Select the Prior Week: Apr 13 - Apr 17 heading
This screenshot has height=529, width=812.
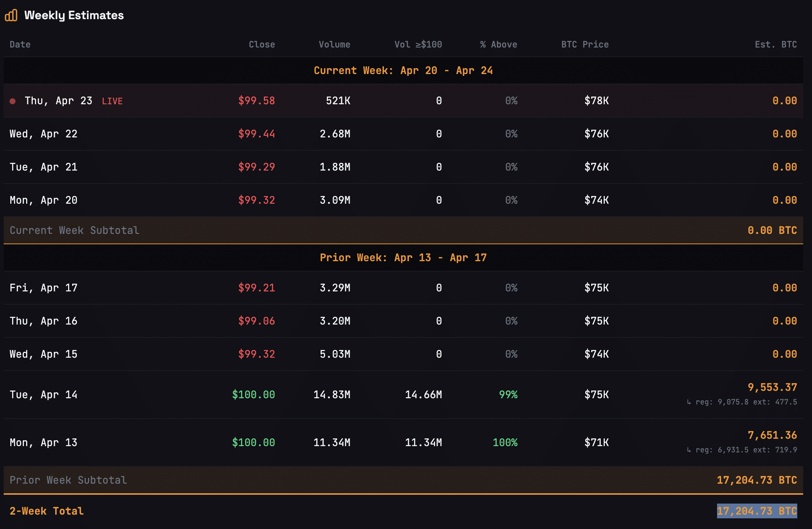[x=403, y=258]
